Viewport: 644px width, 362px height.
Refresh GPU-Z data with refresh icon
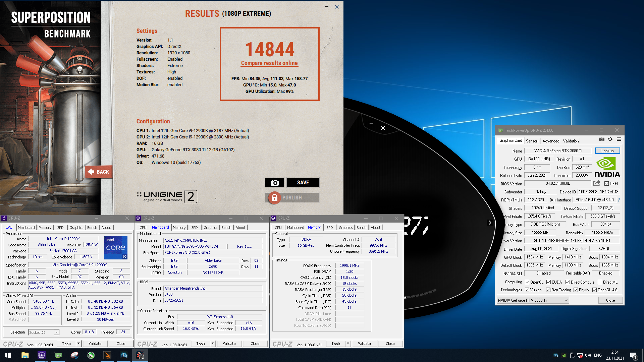(610, 139)
